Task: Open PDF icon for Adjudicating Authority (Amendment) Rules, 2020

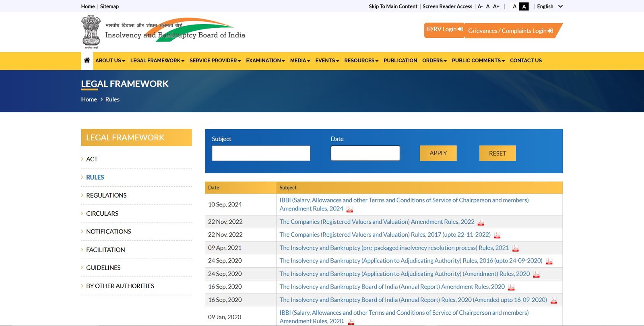Action: (536, 274)
